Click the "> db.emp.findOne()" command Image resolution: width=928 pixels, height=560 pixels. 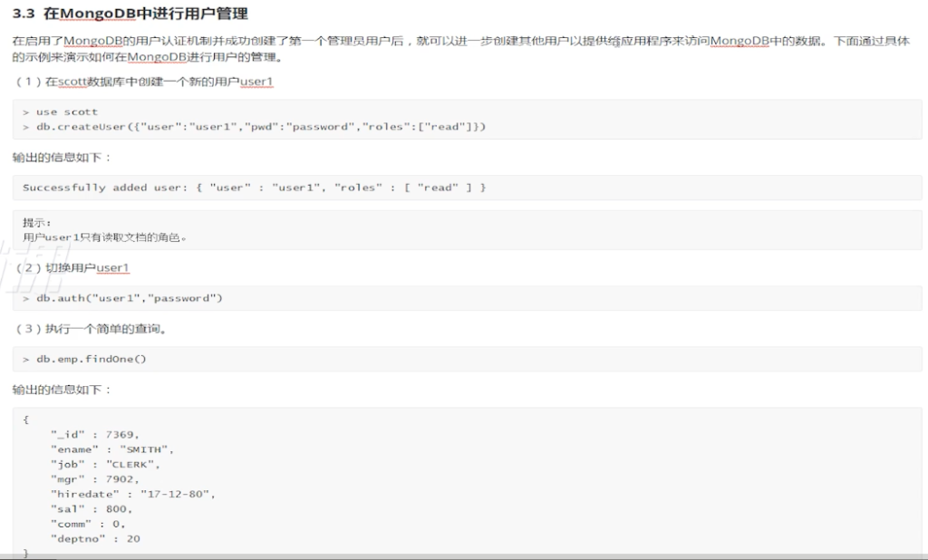(x=84, y=359)
